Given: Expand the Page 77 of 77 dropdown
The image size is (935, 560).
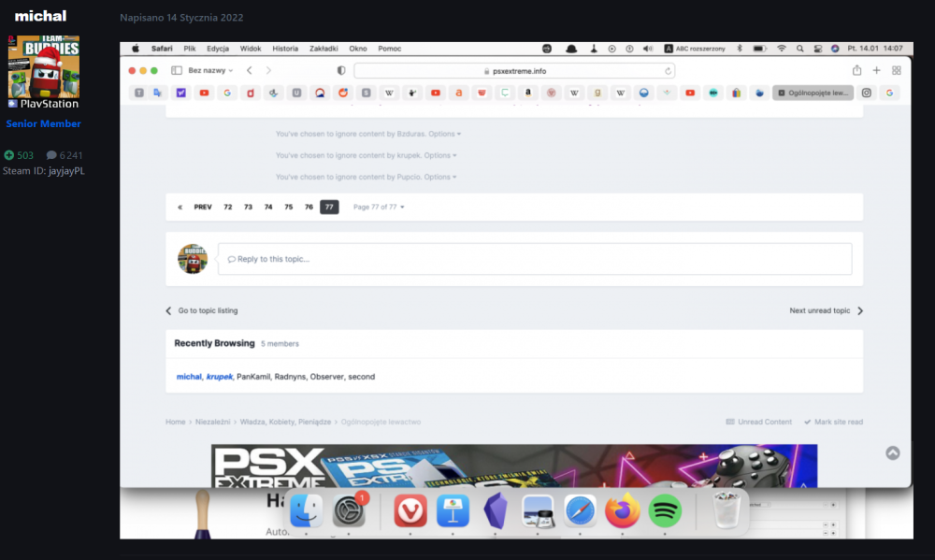Looking at the screenshot, I should pyautogui.click(x=379, y=207).
